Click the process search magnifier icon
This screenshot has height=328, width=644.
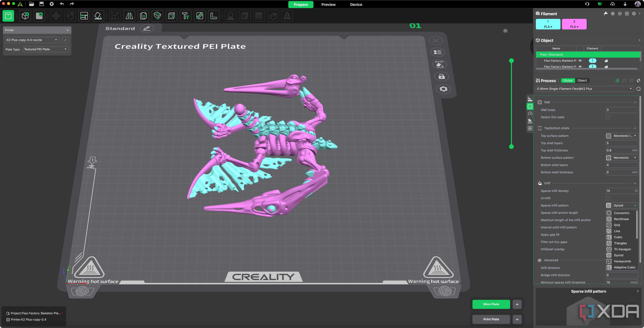click(638, 89)
